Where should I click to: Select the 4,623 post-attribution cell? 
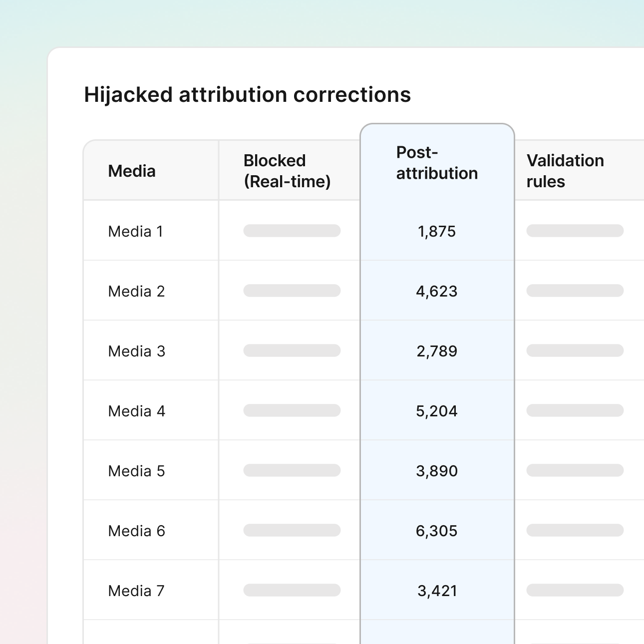coord(437,291)
